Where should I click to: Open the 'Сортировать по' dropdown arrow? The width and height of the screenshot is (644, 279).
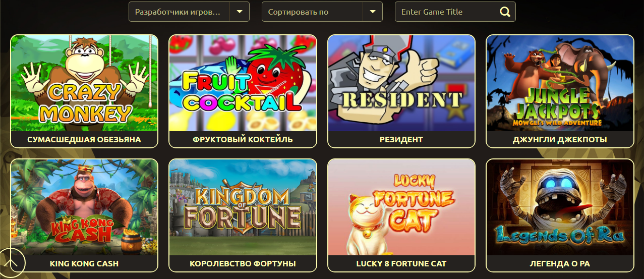click(x=373, y=12)
